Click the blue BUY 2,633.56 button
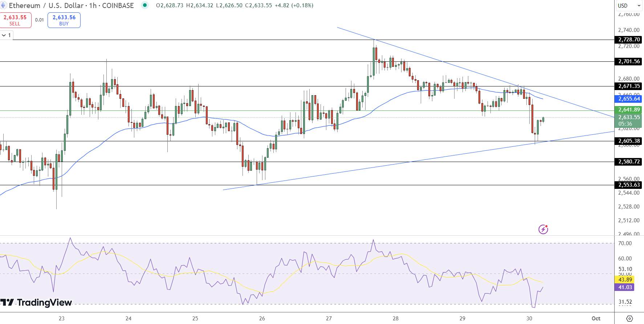Image resolution: width=644 pixels, height=324 pixels. click(64, 20)
